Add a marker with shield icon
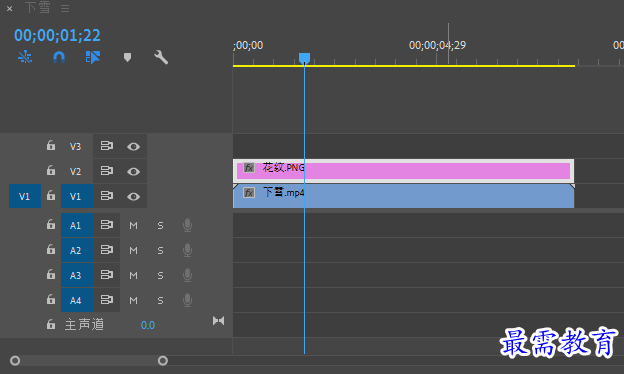 pos(127,57)
